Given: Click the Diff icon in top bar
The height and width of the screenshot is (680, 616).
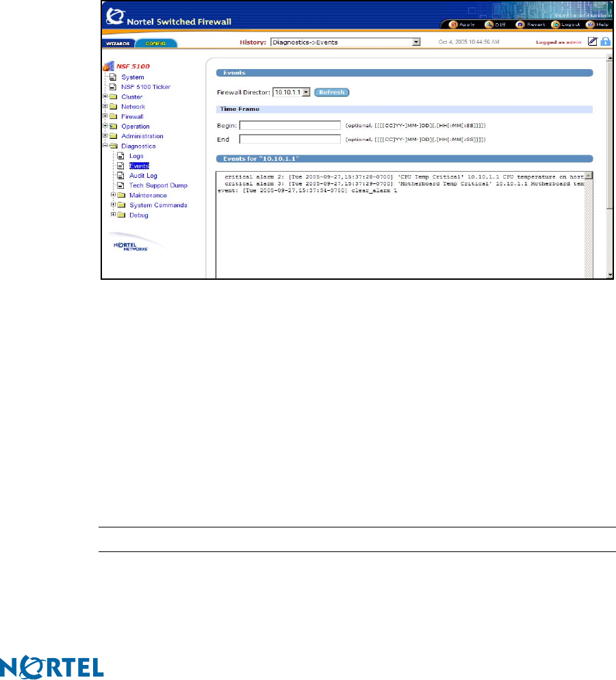Looking at the screenshot, I should [x=489, y=25].
